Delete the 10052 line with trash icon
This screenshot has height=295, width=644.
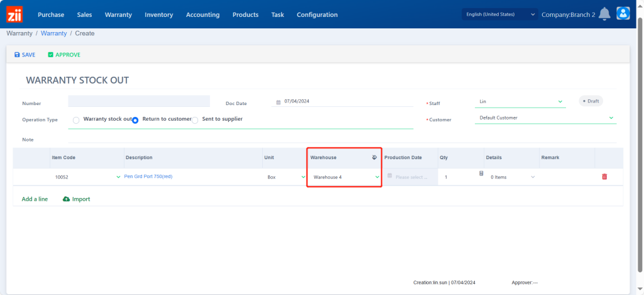(604, 177)
